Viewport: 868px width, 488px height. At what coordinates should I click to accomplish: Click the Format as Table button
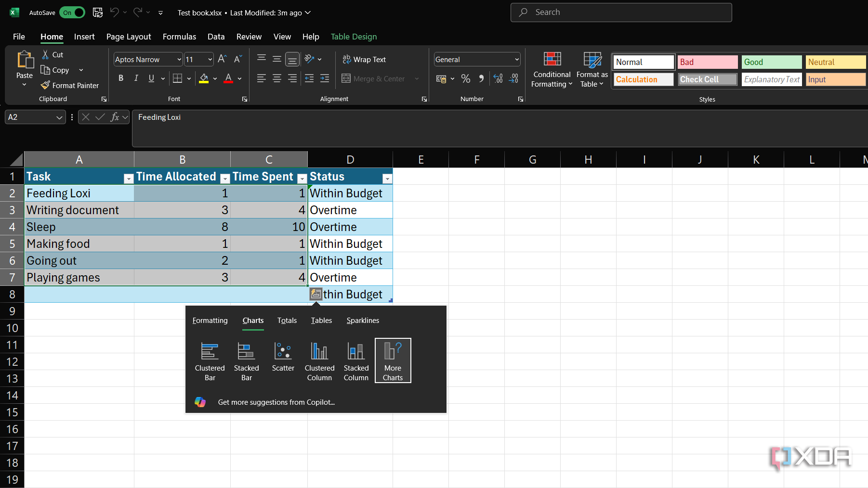(592, 70)
